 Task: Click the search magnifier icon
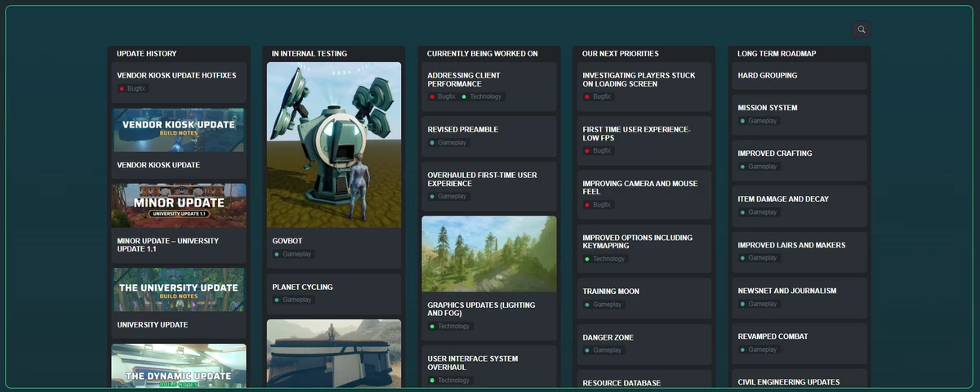coord(861,30)
